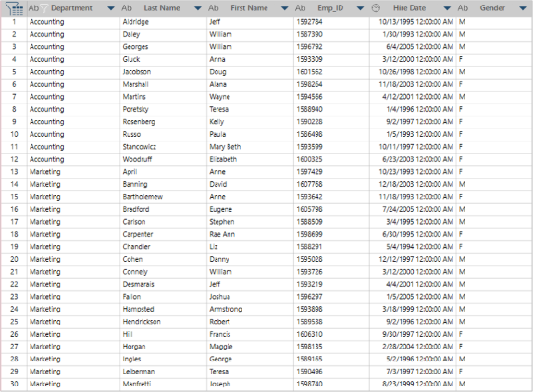Click the Ab type icon of Gender column

point(463,7)
